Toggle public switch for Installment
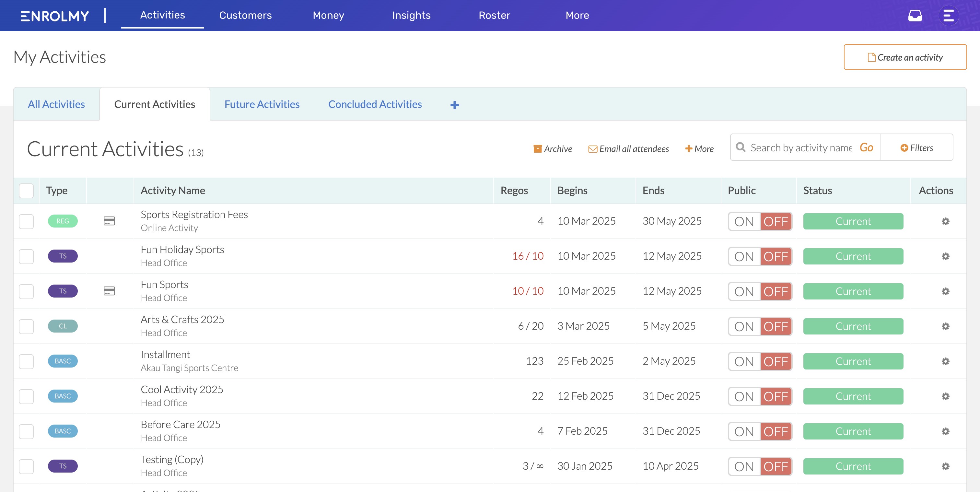The width and height of the screenshot is (980, 492). pyautogui.click(x=760, y=361)
